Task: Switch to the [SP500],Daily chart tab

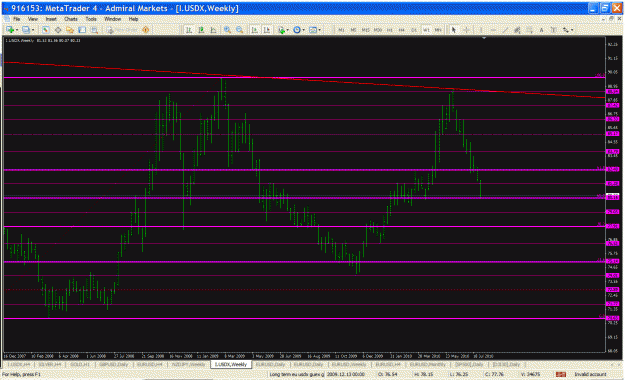Action: point(470,364)
